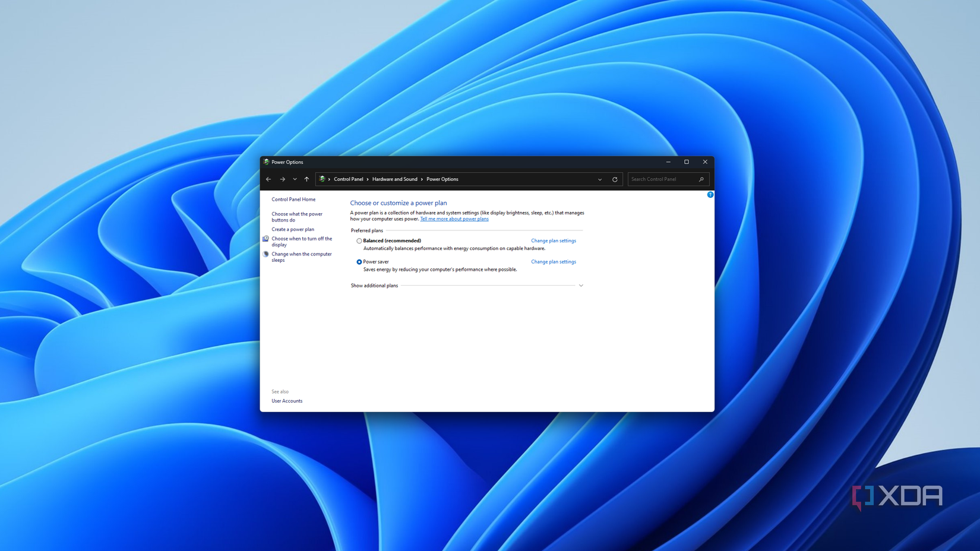The height and width of the screenshot is (551, 980).
Task: Select the Power saver radio button
Action: click(x=359, y=262)
